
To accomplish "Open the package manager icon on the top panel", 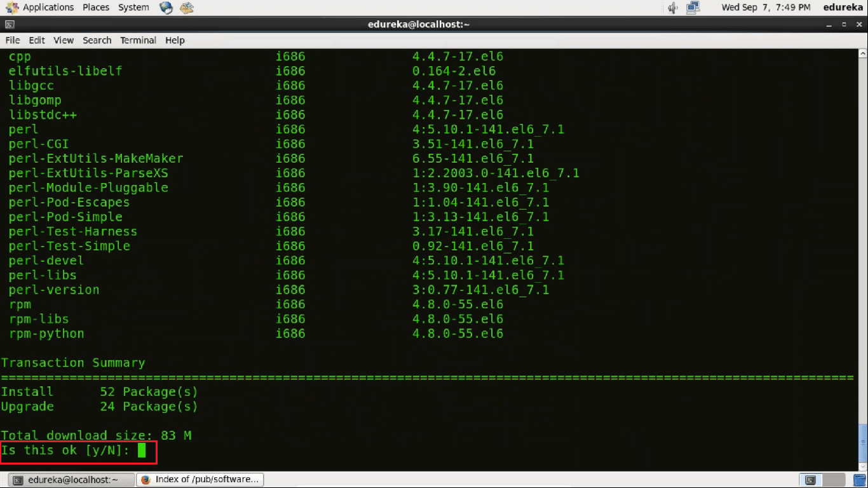I will point(186,8).
